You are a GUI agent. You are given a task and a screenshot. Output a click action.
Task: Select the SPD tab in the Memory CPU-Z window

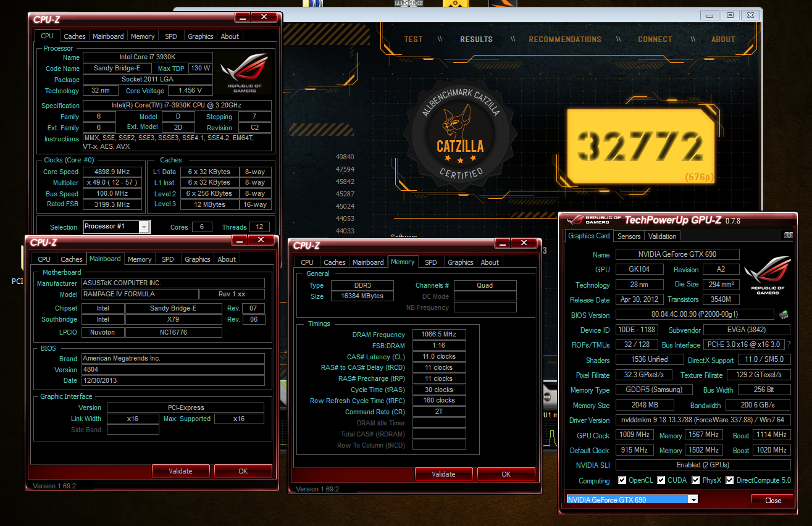pyautogui.click(x=431, y=262)
